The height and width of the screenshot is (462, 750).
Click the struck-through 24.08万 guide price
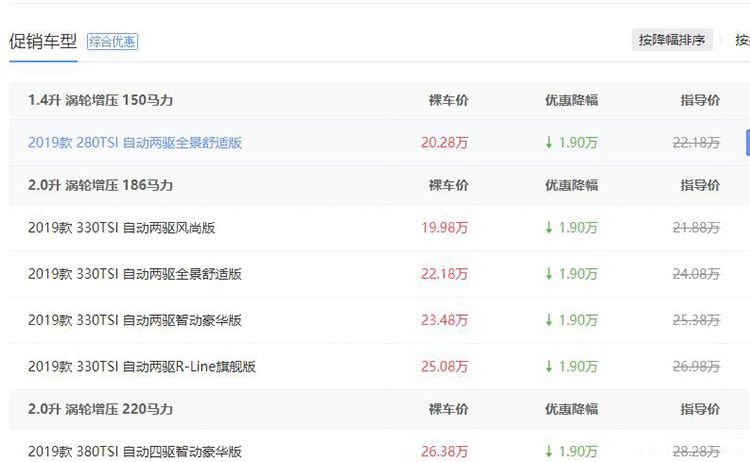coord(696,274)
